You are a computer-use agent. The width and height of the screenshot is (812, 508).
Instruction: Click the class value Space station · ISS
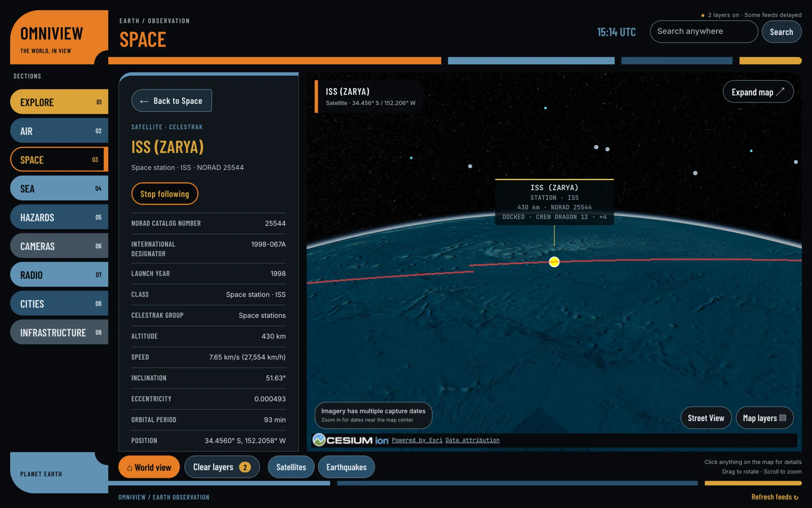(256, 295)
